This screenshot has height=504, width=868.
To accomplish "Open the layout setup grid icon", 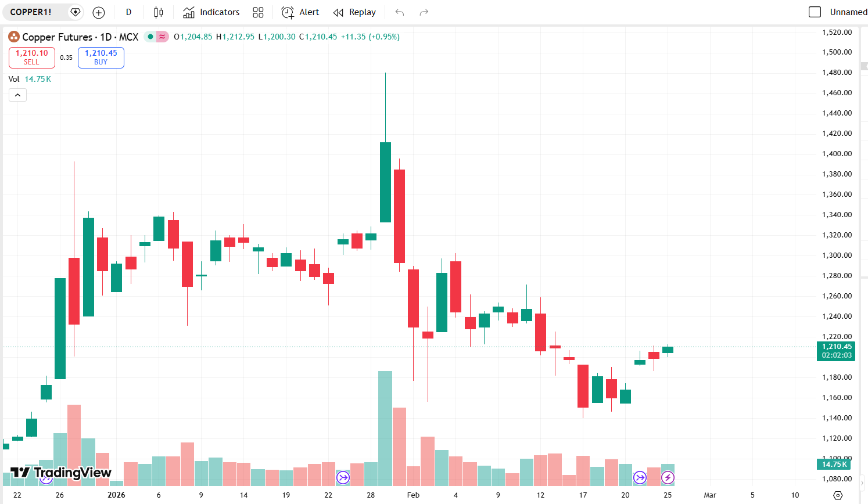I will click(x=259, y=12).
